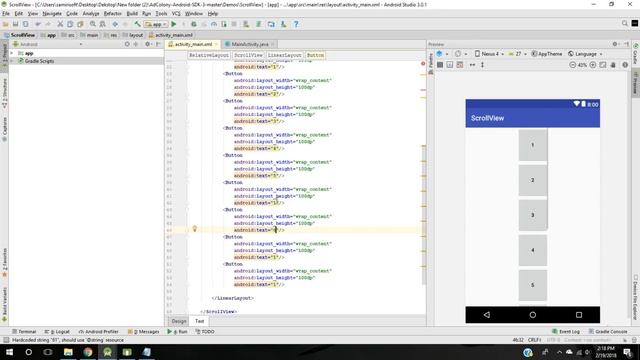Expand the app tree node
This screenshot has height=360, width=640.
point(12,53)
